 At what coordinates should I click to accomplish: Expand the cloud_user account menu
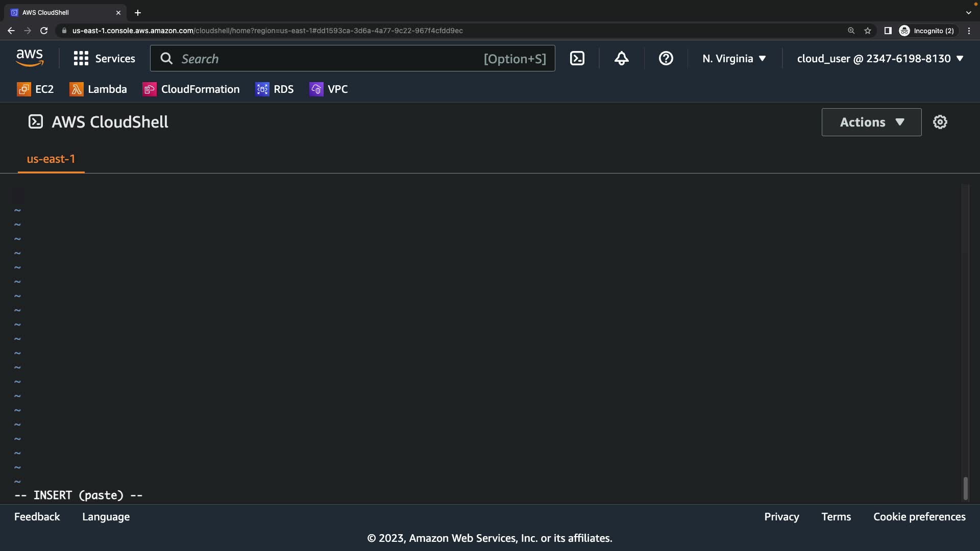pos(880,59)
